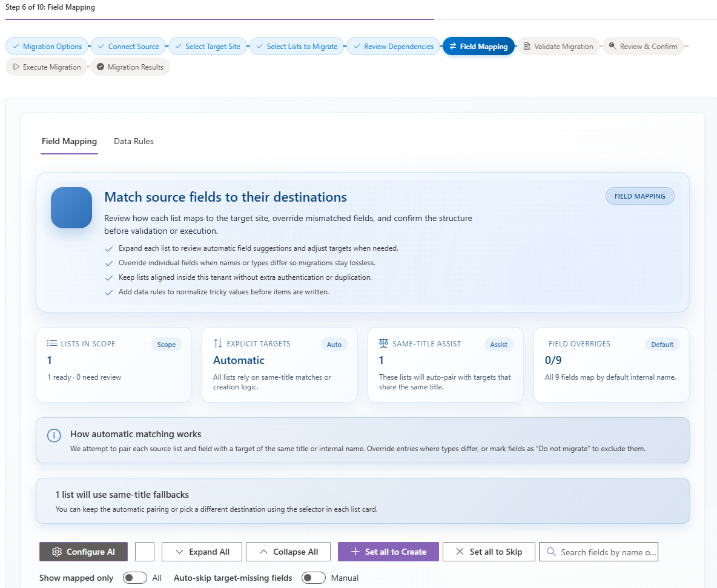Click the Same-Title Assist balance scale icon

pos(383,343)
